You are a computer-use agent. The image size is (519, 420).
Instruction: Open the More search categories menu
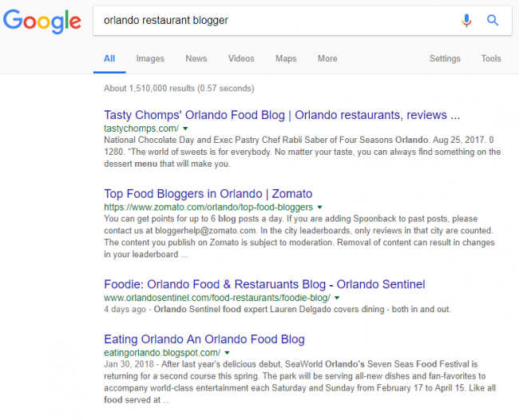(x=327, y=58)
